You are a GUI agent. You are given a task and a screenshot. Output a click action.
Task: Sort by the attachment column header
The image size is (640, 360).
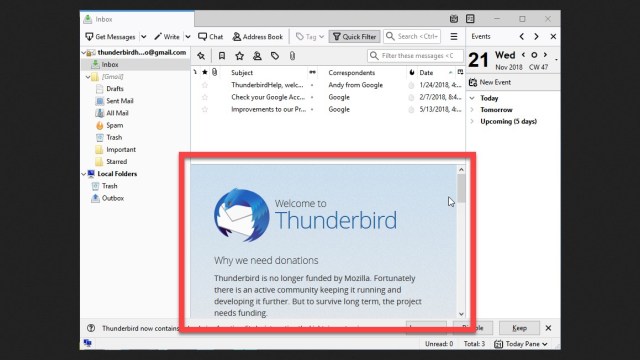pos(214,72)
